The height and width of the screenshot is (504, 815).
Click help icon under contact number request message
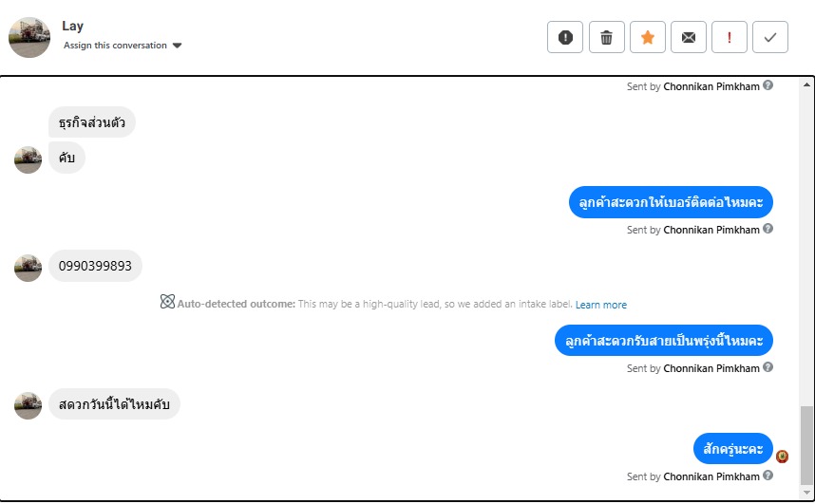coord(768,229)
